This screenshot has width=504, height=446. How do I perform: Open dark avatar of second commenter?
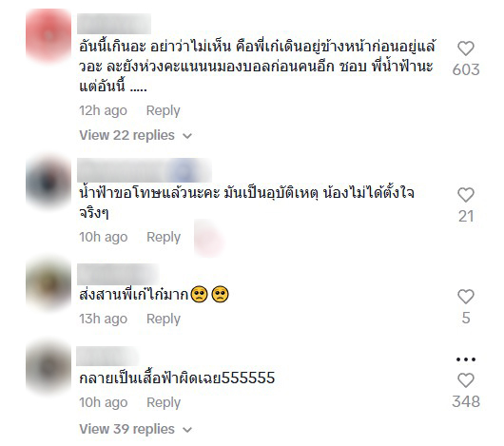tap(48, 183)
